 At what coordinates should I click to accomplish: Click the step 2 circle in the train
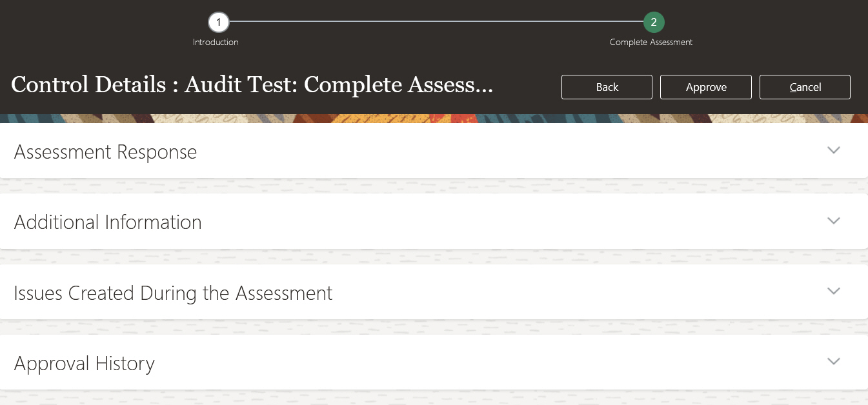tap(653, 23)
